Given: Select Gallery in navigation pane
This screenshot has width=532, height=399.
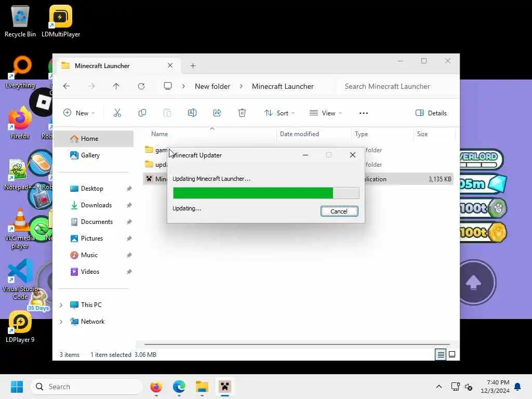Looking at the screenshot, I should [x=94, y=155].
